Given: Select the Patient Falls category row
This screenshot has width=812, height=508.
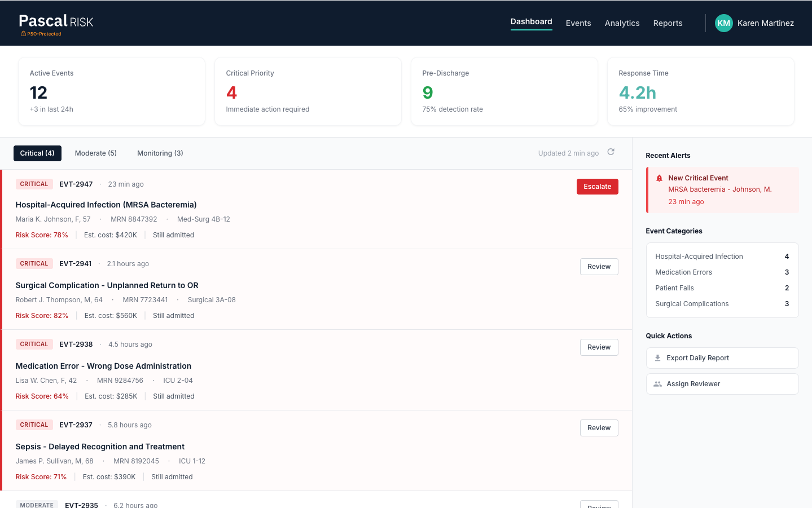Looking at the screenshot, I should (722, 288).
